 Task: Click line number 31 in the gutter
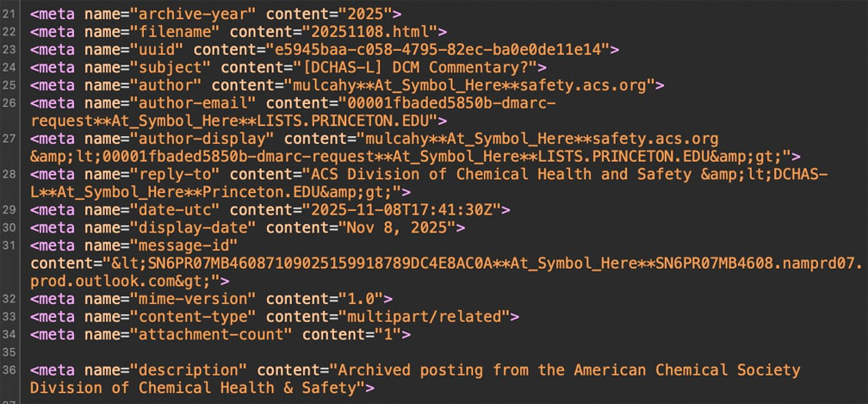pyautogui.click(x=9, y=246)
